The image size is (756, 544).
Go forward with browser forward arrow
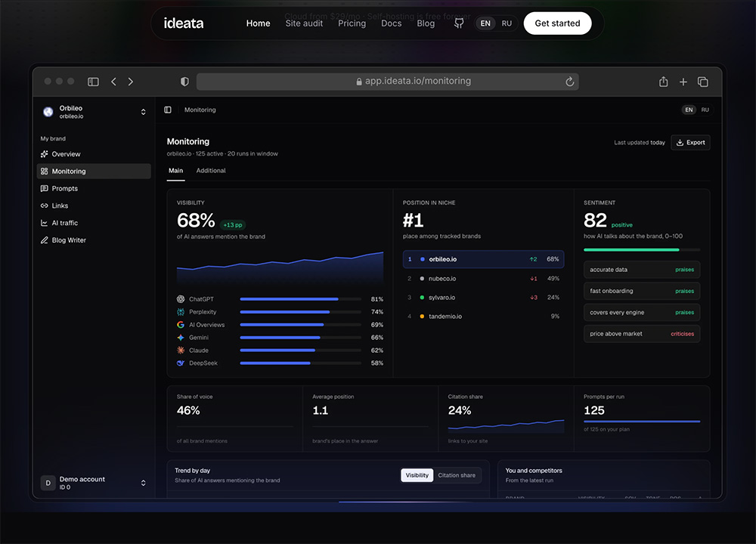click(x=131, y=82)
